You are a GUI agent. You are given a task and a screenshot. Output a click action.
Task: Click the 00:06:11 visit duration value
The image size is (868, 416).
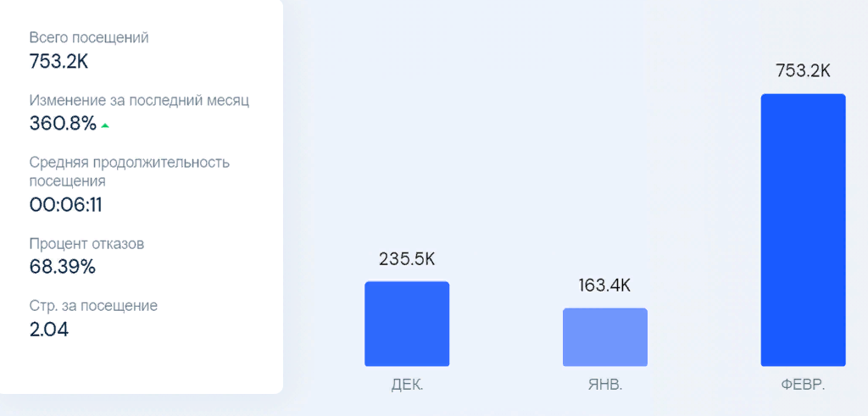pyautogui.click(x=65, y=205)
